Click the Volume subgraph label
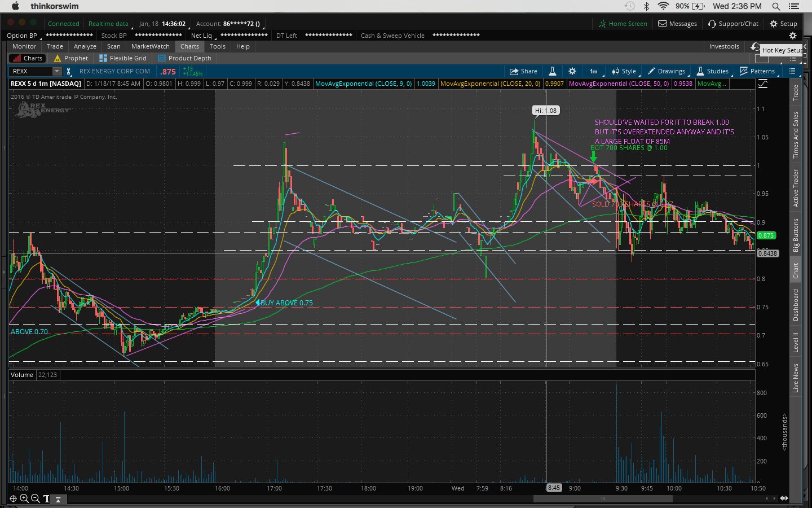Image resolution: width=812 pixels, height=508 pixels. [22, 375]
